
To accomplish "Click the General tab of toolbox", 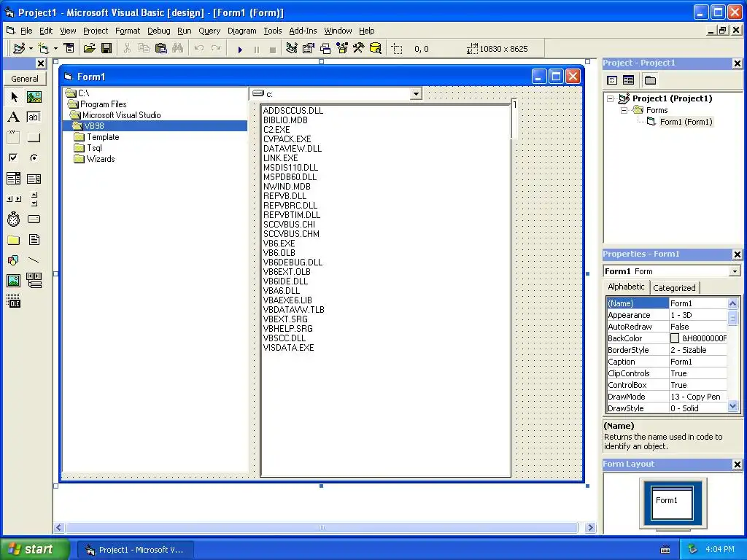I will click(25, 79).
